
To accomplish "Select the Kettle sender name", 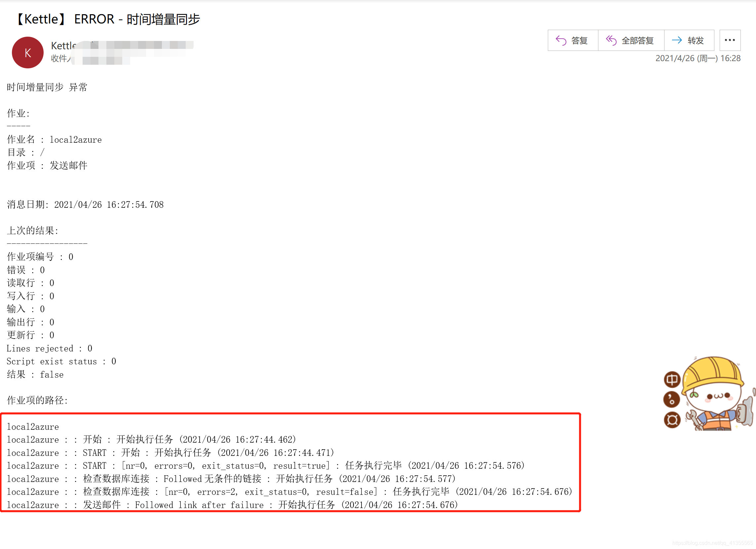I will tap(64, 45).
